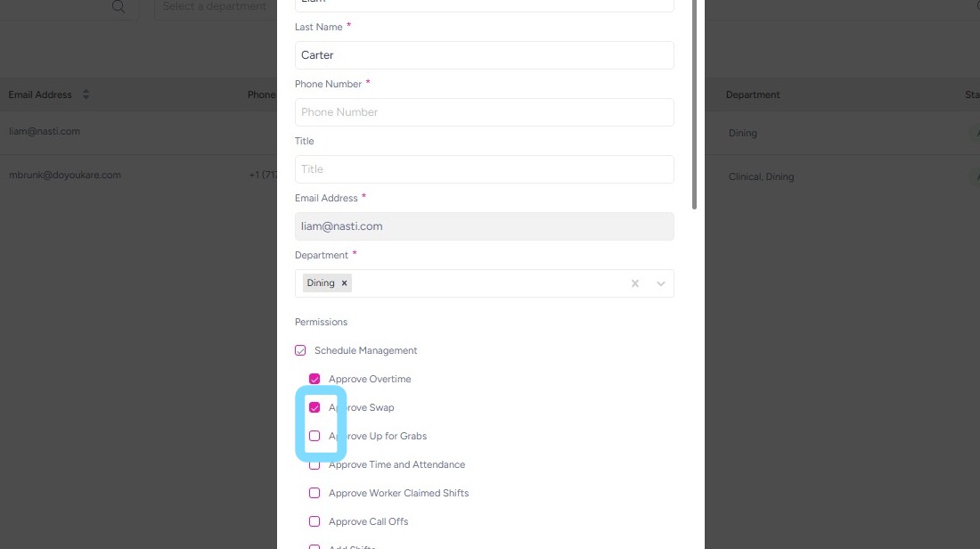Viewport: 980px width, 549px height.
Task: Uncheck Approve Overtime permission
Action: point(314,379)
